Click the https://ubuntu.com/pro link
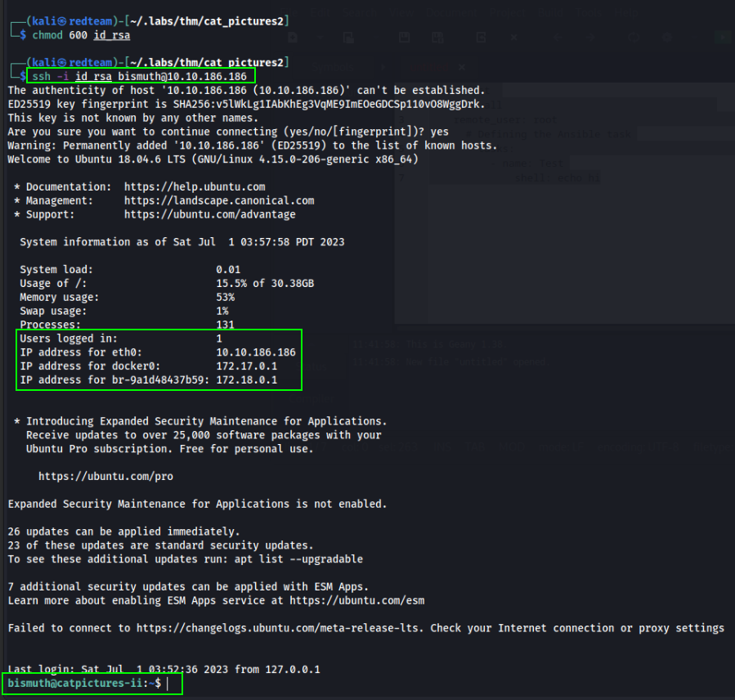 pos(105,477)
